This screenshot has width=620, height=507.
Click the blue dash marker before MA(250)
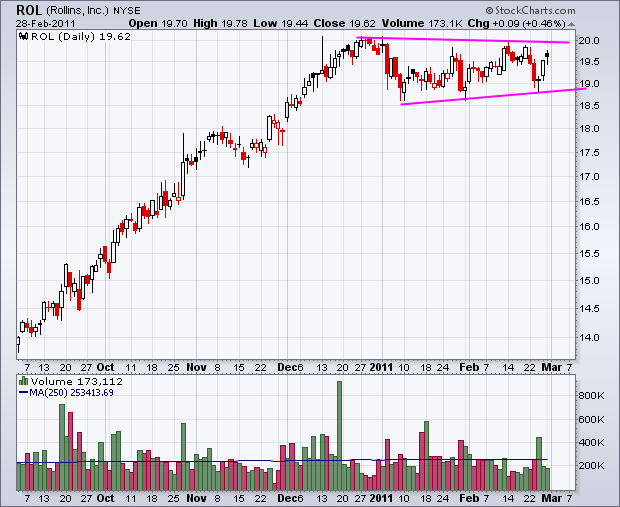coord(23,393)
